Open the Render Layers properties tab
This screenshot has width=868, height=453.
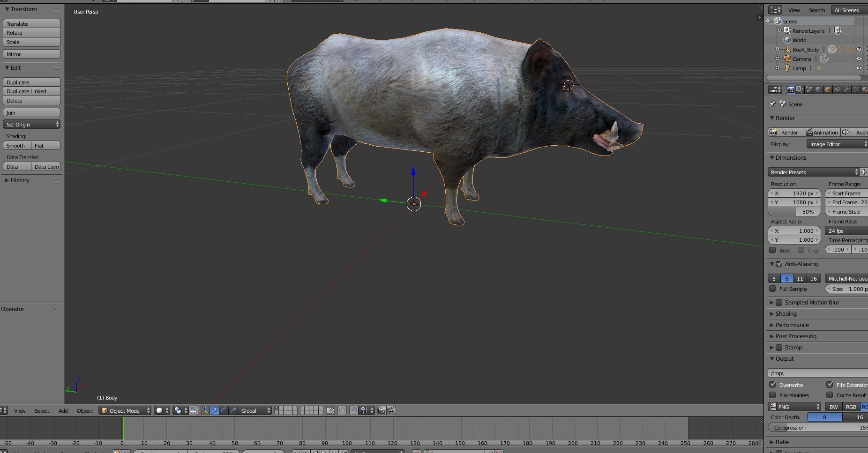click(800, 89)
